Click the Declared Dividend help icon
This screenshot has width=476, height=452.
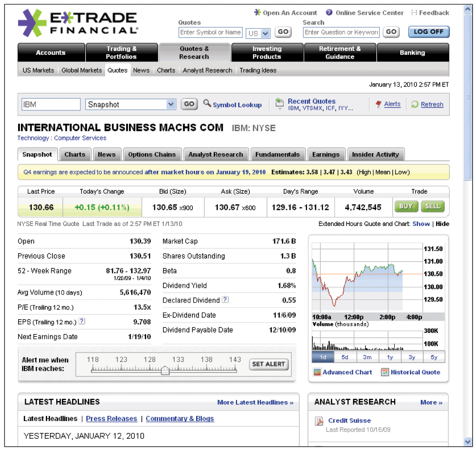pyautogui.click(x=225, y=300)
